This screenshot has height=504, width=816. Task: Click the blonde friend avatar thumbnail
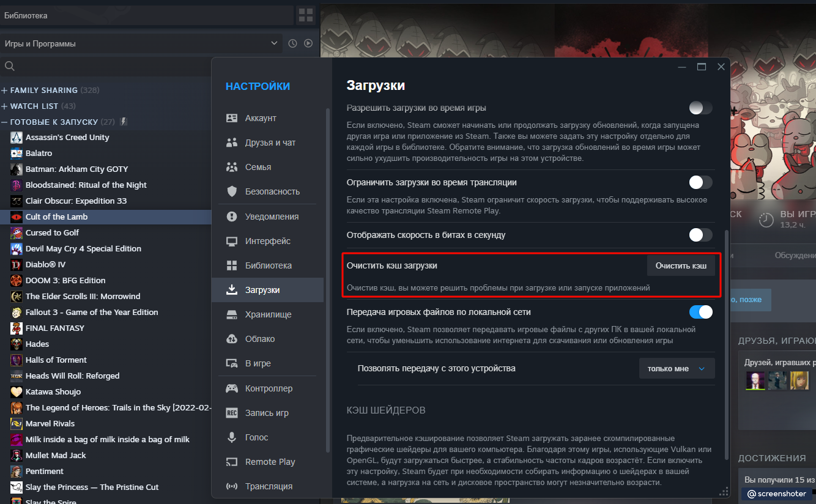tap(798, 380)
